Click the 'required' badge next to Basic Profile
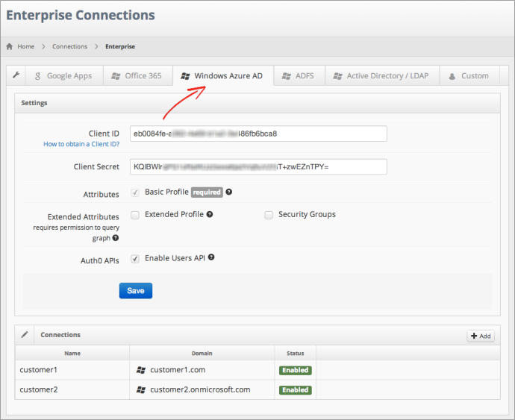 click(207, 192)
